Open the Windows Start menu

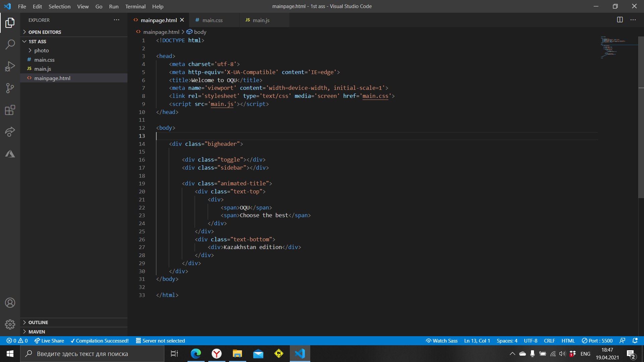pyautogui.click(x=10, y=354)
